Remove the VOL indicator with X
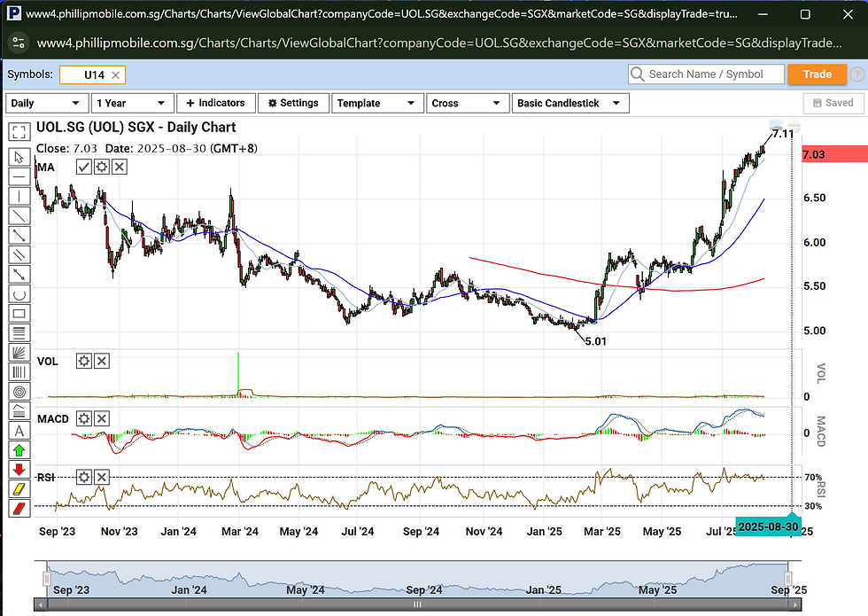Screen dimensions: 868x616 [102, 361]
